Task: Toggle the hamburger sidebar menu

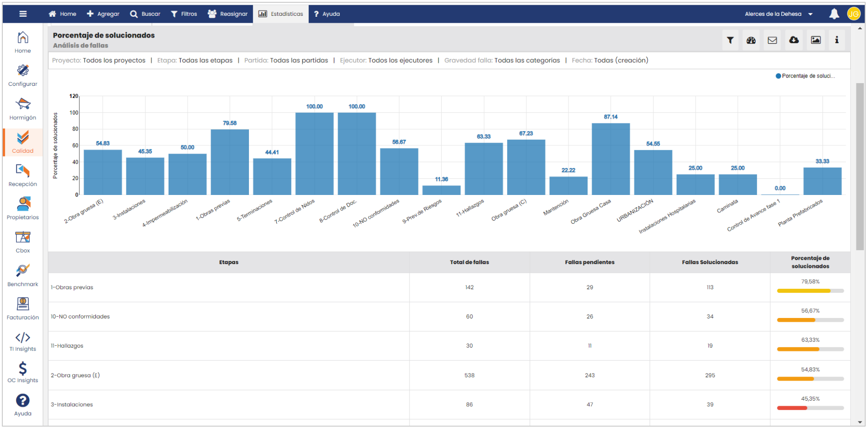Action: click(x=23, y=14)
